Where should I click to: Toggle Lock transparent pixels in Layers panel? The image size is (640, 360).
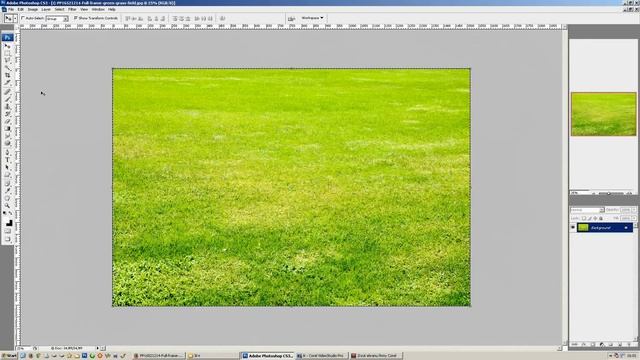pos(584,218)
